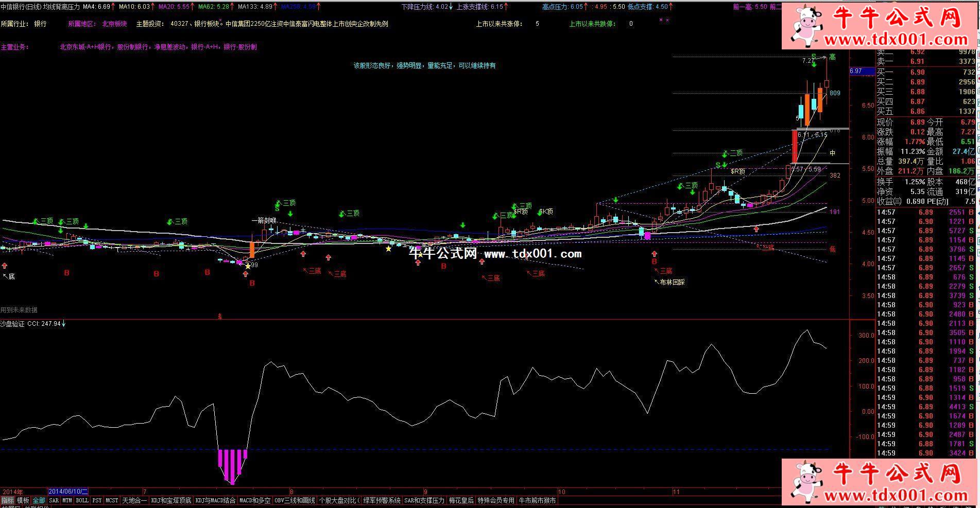
Task: Select the 梅花皇后 tab
Action: tap(461, 500)
